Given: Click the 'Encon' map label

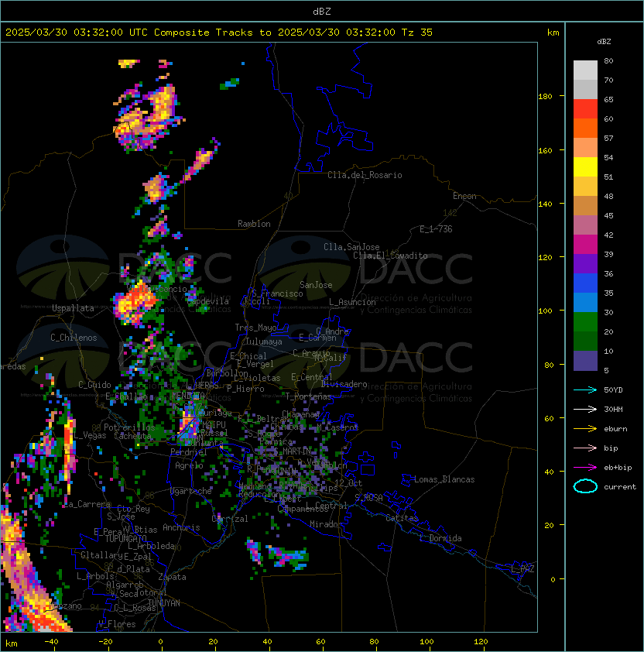Looking at the screenshot, I should tap(464, 196).
